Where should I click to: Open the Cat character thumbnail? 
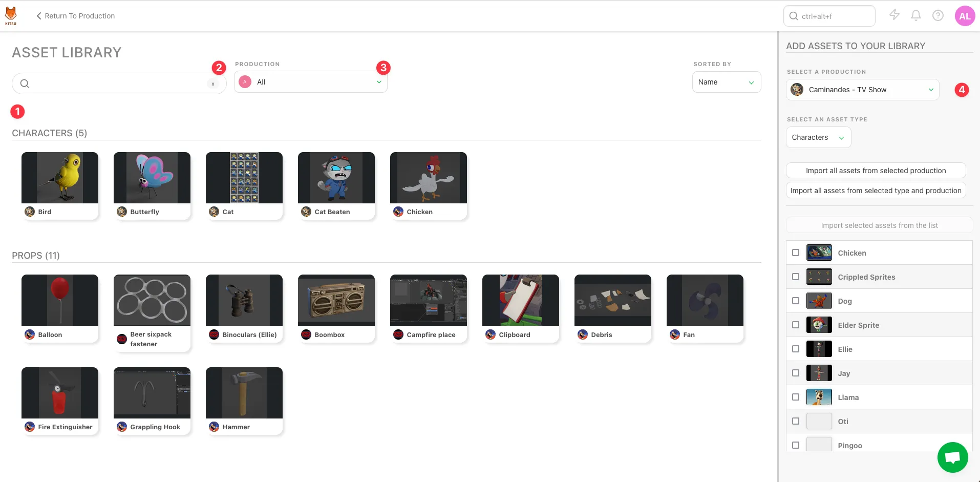point(244,178)
